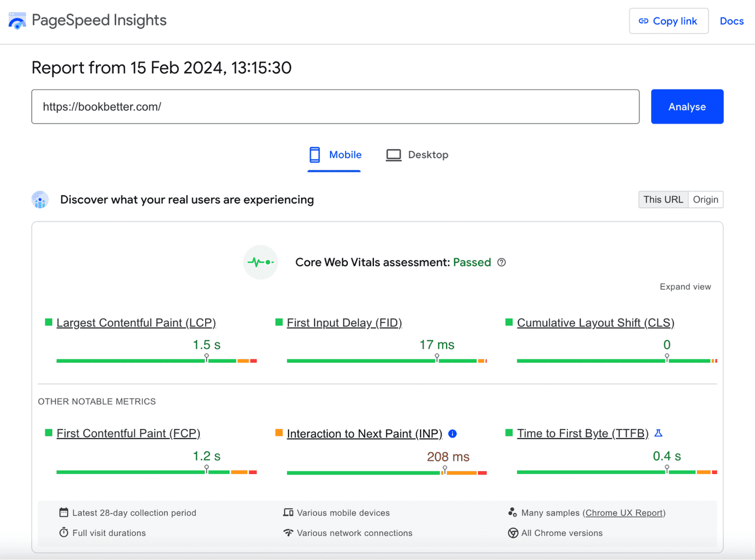Click Various mobile devices text
The image size is (755, 560).
click(x=343, y=513)
